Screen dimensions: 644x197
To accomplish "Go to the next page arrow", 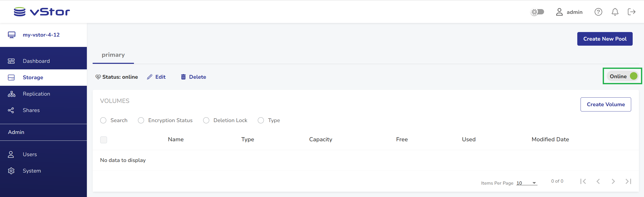I will click(x=613, y=181).
